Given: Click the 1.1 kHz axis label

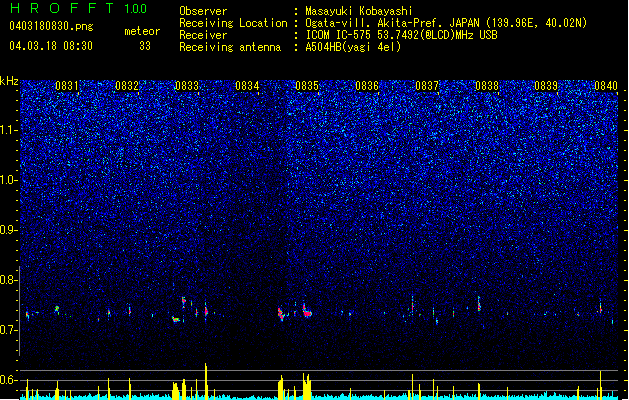Looking at the screenshot, I should coord(9,130).
